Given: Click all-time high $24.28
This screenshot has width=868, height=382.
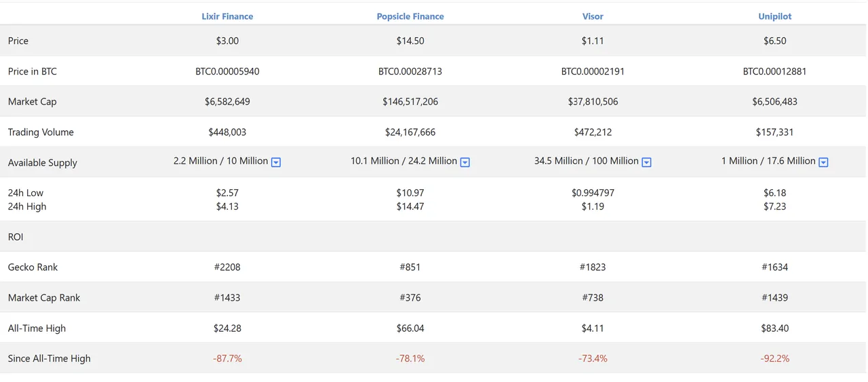Looking at the screenshot, I should click(227, 328).
